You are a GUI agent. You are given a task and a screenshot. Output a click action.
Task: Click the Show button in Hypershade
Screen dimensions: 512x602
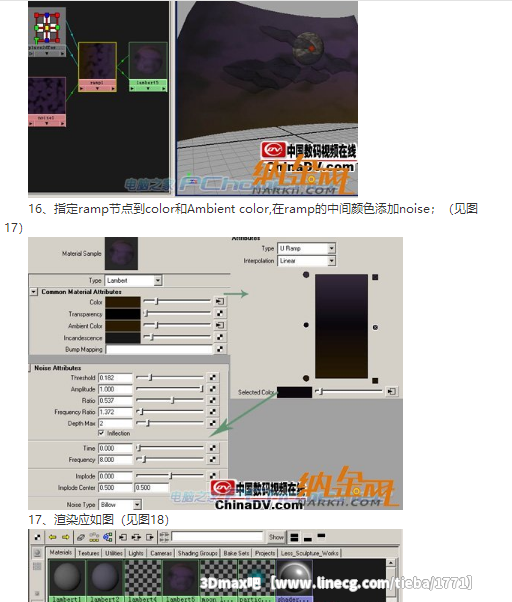click(276, 537)
